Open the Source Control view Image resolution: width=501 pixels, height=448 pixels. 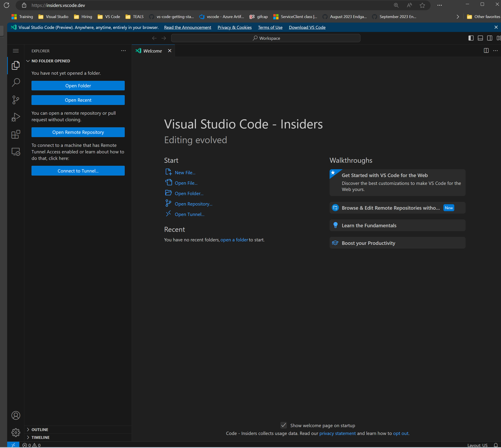click(15, 100)
